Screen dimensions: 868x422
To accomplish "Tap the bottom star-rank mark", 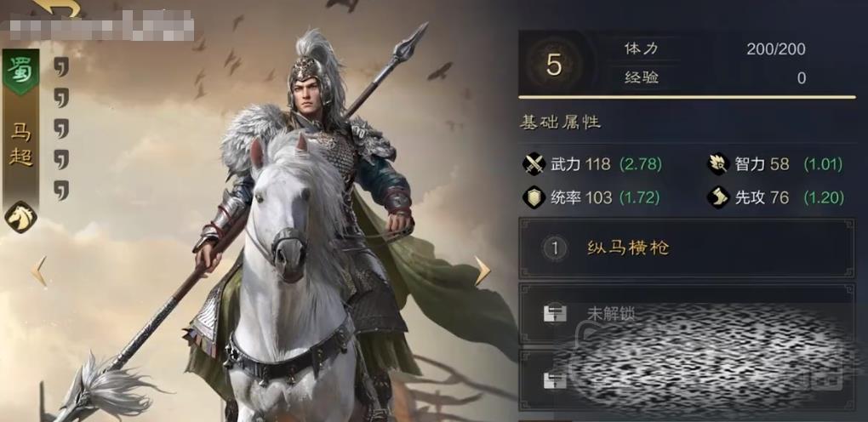I will tap(61, 190).
